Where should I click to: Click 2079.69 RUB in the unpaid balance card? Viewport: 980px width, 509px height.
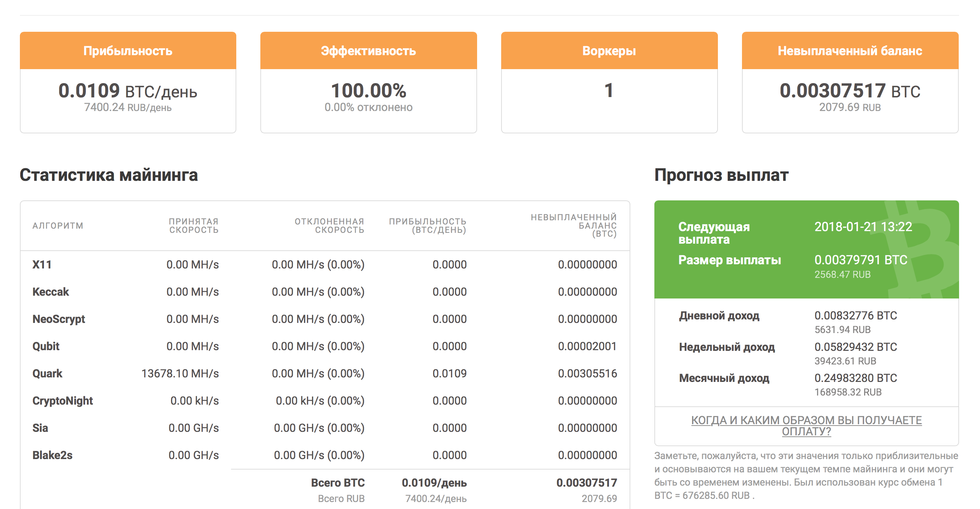850,108
